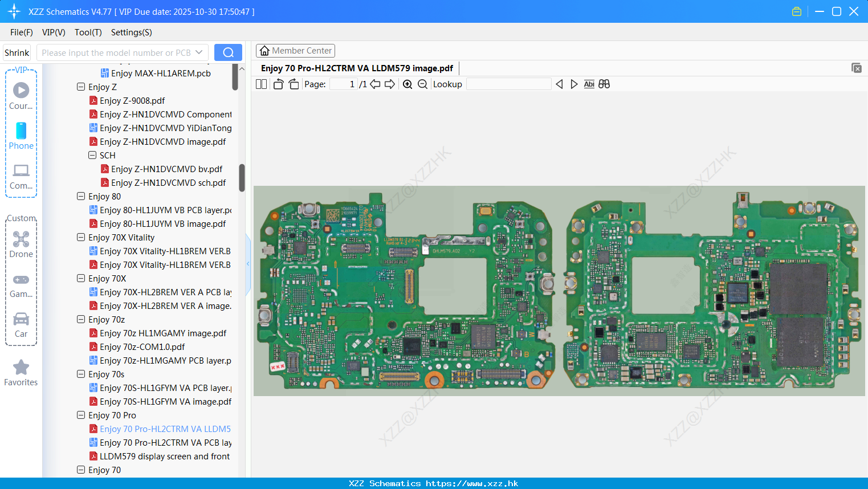Click the XZZ star logo

pos(14,11)
